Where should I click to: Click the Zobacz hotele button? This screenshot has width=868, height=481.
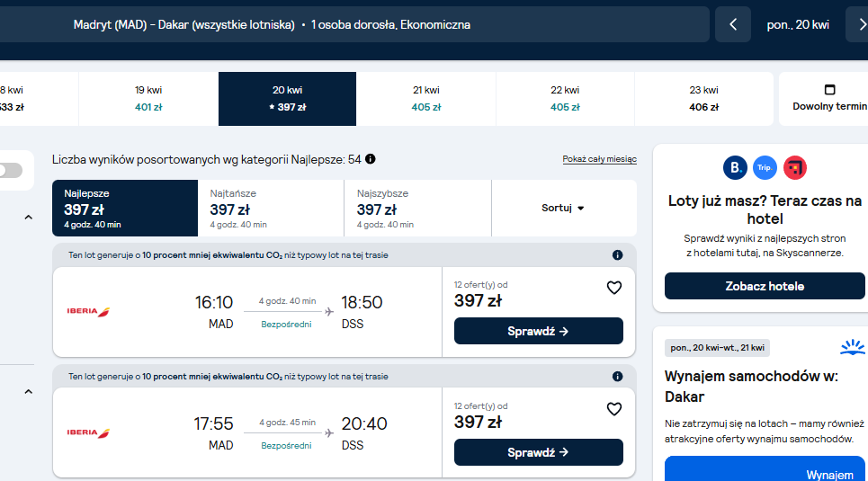tap(765, 286)
